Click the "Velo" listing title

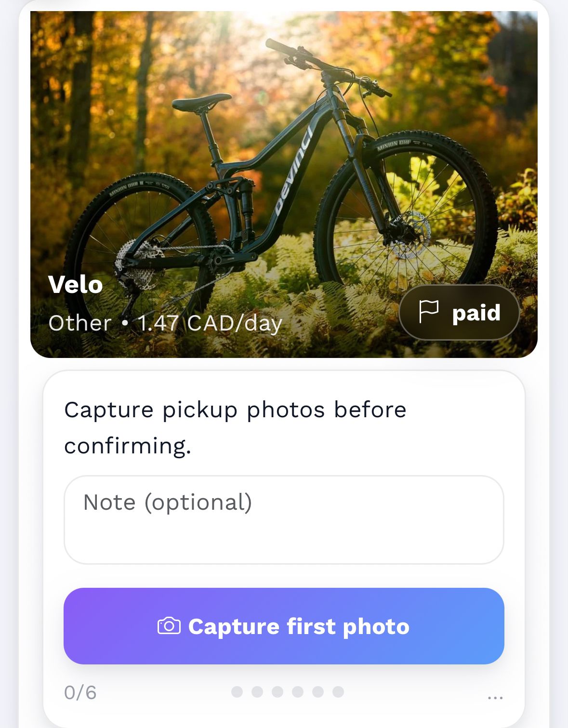(76, 284)
